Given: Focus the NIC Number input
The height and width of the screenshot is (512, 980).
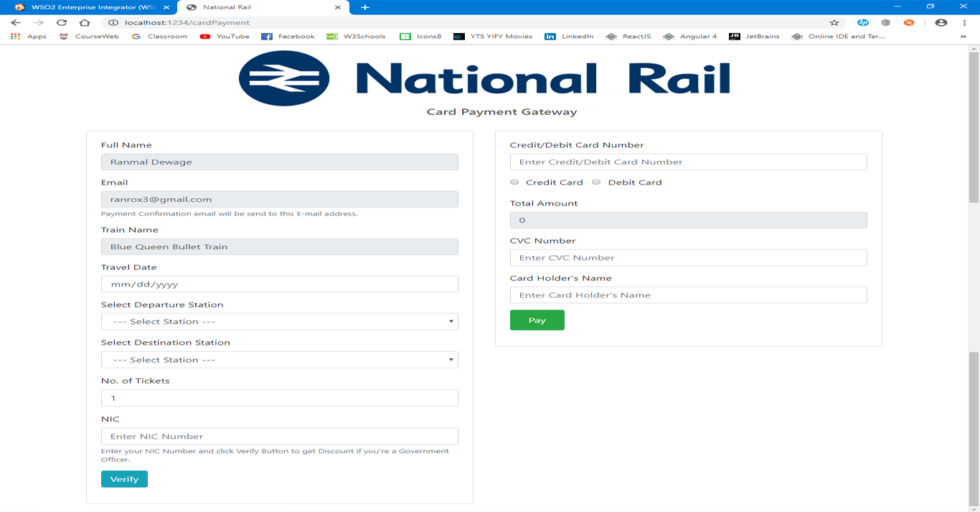Looking at the screenshot, I should 280,437.
